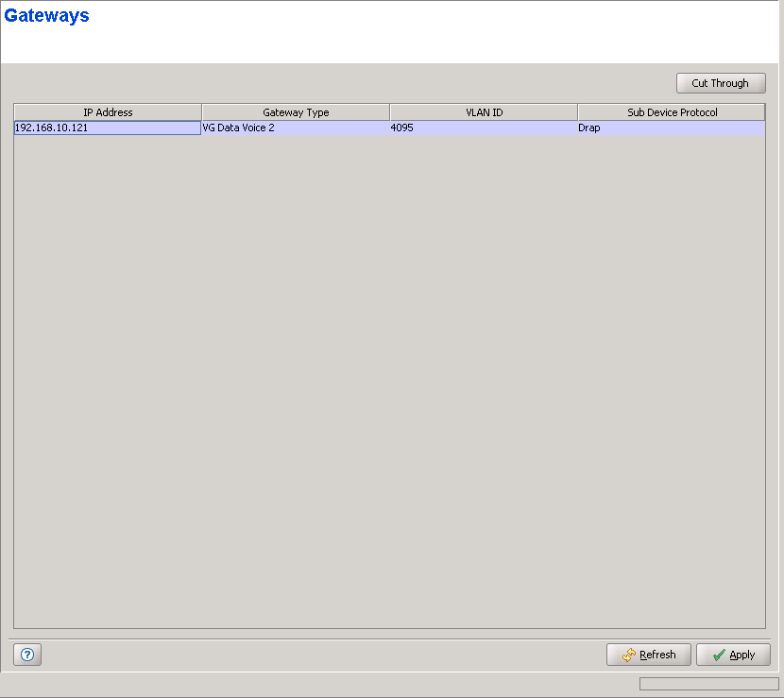Click the Gateways page heading
Screen dimensions: 784x698
[x=47, y=16]
